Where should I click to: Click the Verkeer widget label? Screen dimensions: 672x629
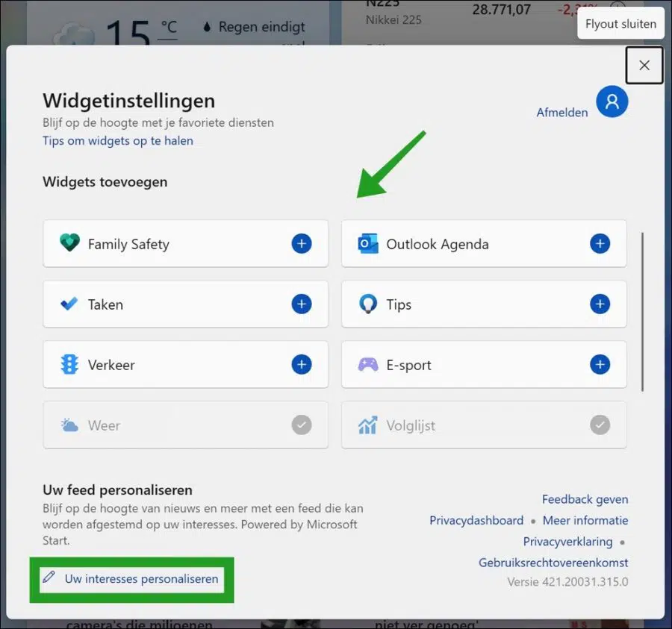[x=111, y=365]
